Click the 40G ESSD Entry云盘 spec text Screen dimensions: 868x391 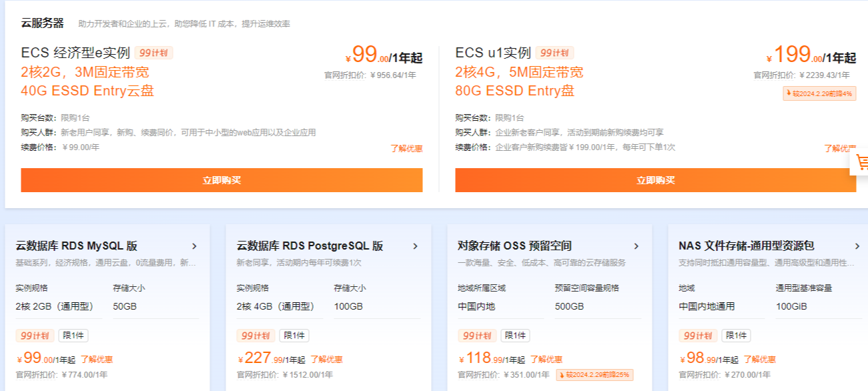[x=88, y=91]
